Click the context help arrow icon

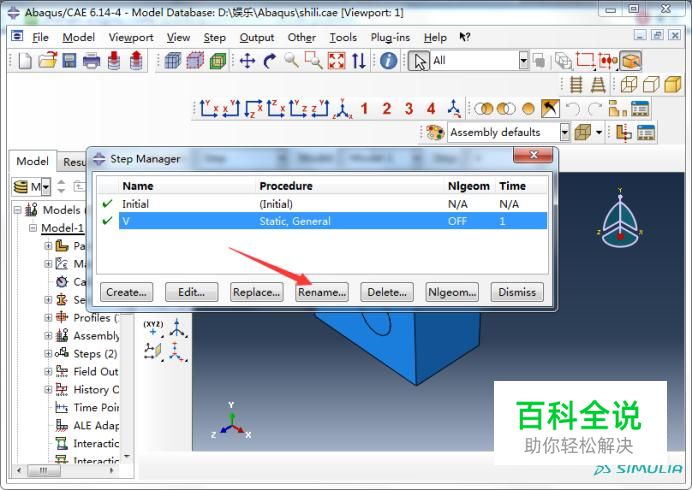[465, 37]
